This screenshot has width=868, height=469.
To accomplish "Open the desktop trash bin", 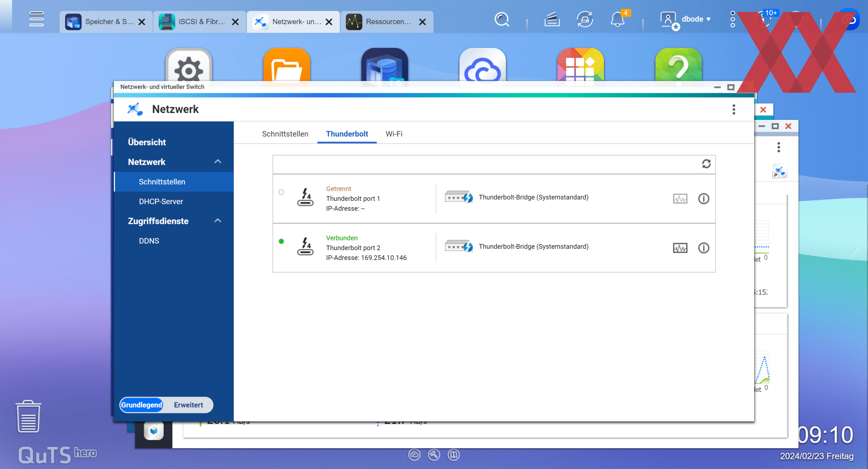I will click(28, 417).
